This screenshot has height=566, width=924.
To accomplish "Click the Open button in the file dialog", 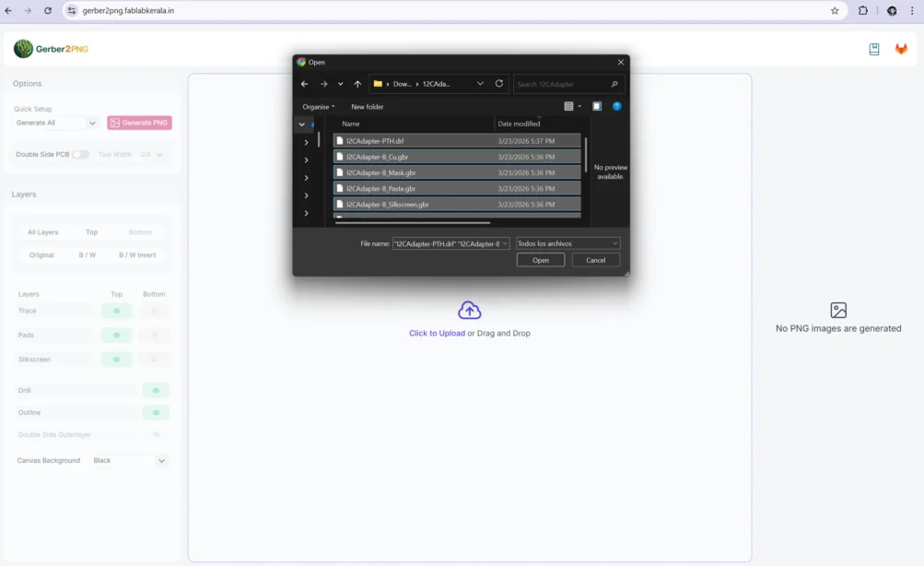I will pos(540,259).
